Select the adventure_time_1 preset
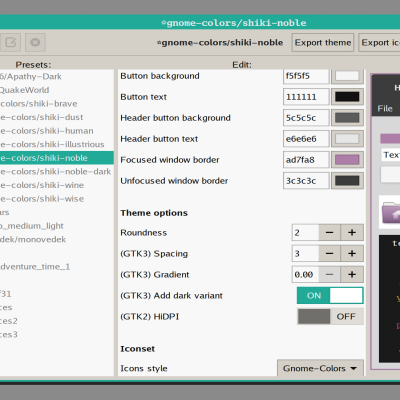Viewport: 400px width, 400px height. 57,267
